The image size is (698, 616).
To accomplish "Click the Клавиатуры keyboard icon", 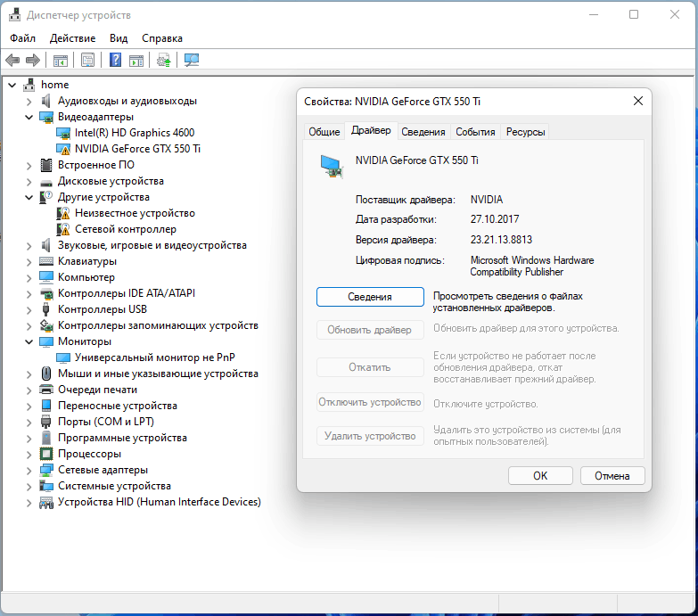I will click(46, 261).
